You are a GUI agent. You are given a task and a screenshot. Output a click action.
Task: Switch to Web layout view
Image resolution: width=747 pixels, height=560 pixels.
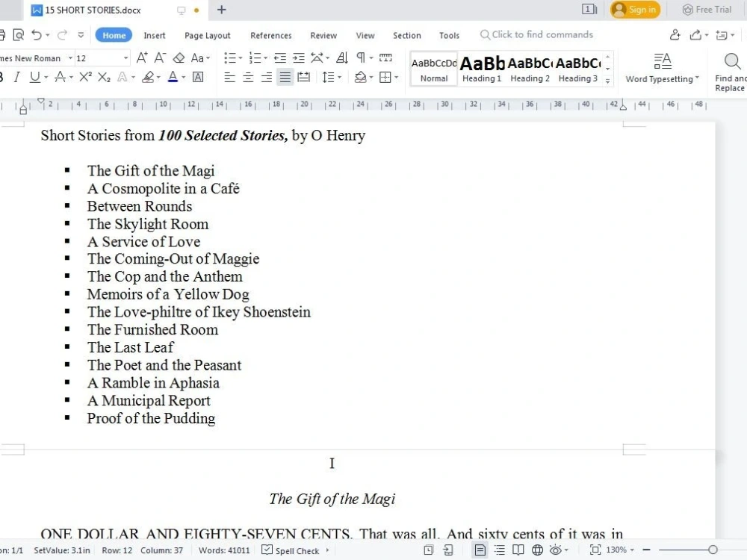(x=536, y=550)
